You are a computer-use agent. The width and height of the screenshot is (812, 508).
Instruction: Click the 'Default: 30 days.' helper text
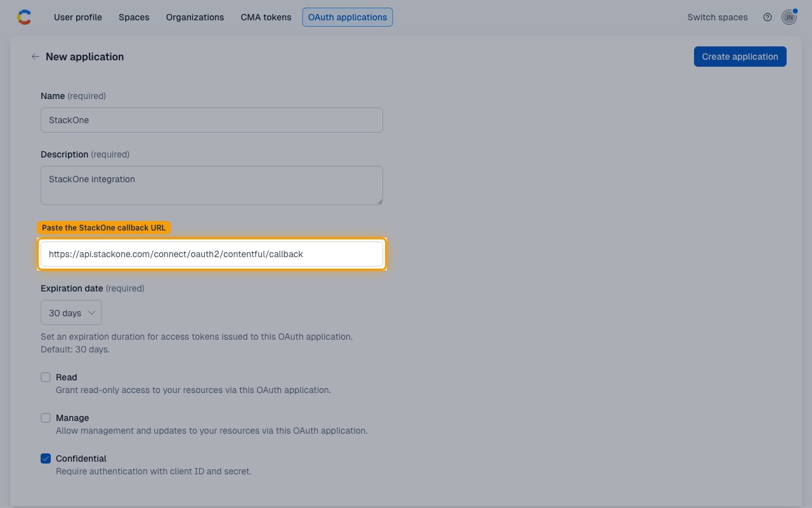(x=75, y=349)
